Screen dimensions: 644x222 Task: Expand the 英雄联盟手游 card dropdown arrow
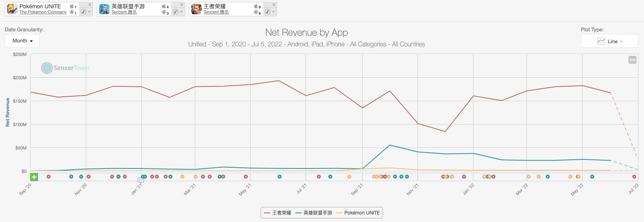click(181, 12)
